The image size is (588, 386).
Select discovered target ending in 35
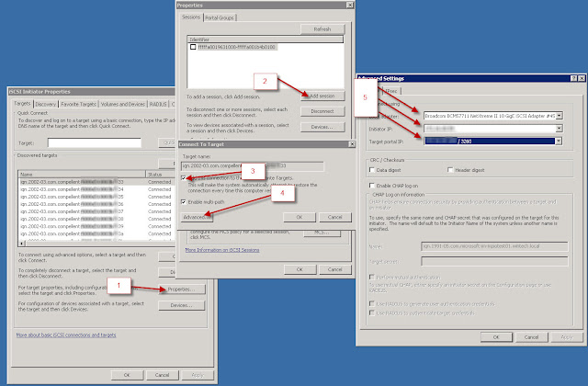96,197
